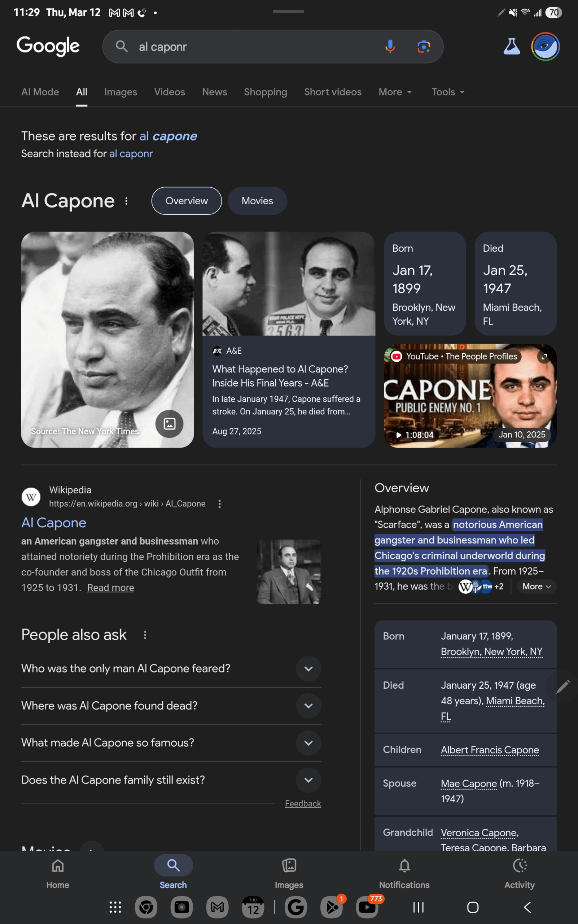Screen dimensions: 578x924
Task: Expand "Where was Al Capone found dead?"
Action: [x=308, y=706]
